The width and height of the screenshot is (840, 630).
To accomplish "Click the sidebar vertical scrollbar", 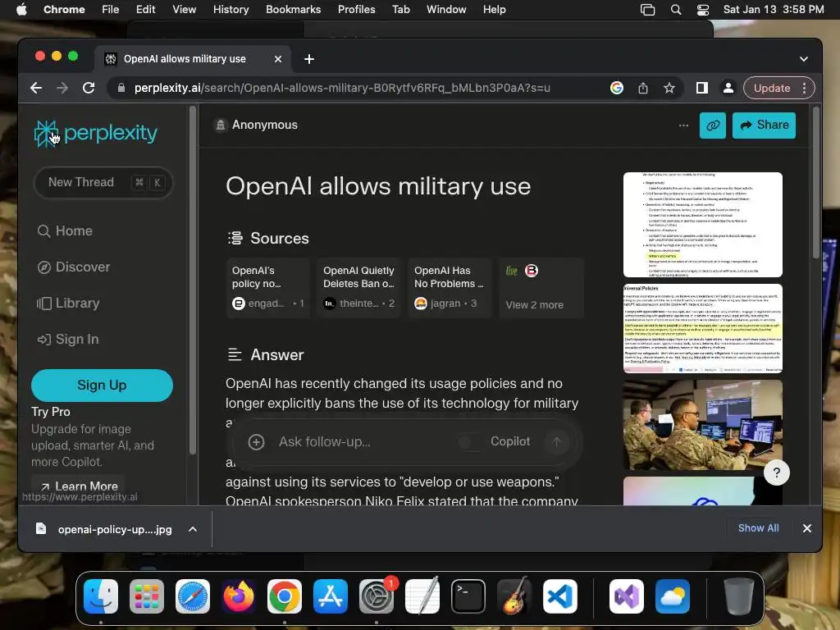I will [192, 281].
